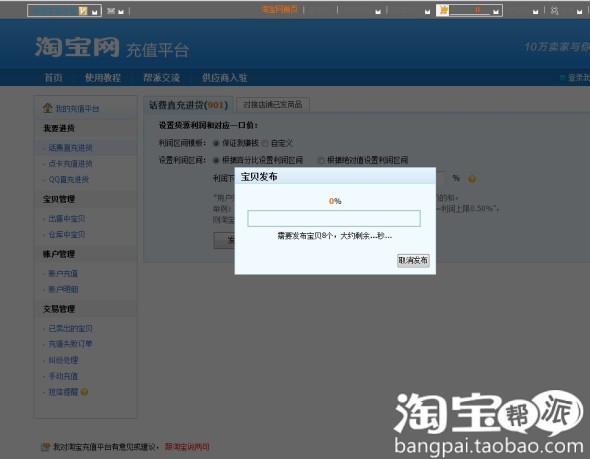Open 已卖出的宝贝 in the sidebar

tap(70, 328)
